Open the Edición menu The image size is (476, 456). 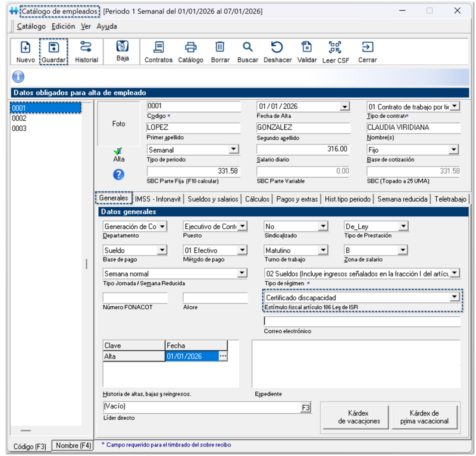point(63,26)
